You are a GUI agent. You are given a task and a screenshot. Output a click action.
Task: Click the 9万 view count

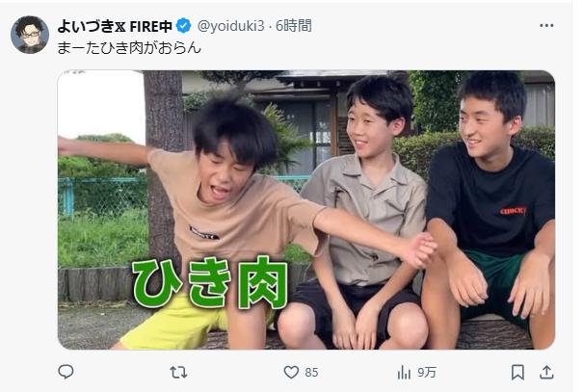427,373
